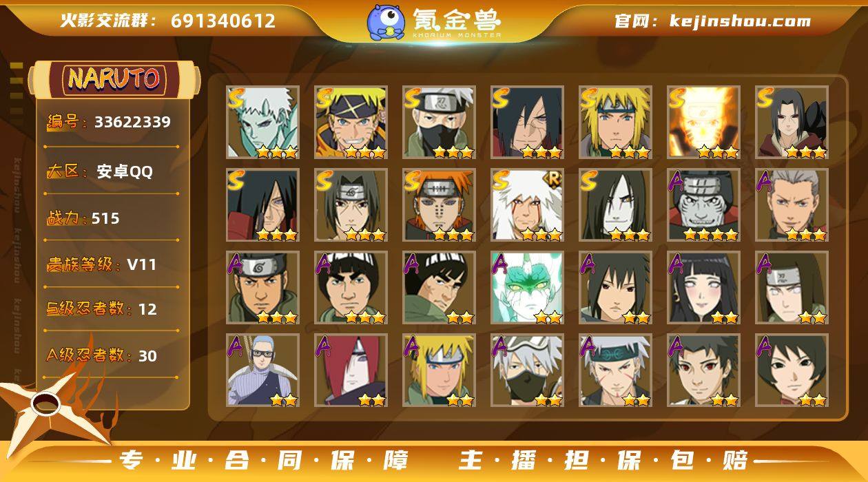868x482 pixels.
Task: Choose the blond Minato S-rank portrait
Action: pyautogui.click(x=616, y=122)
